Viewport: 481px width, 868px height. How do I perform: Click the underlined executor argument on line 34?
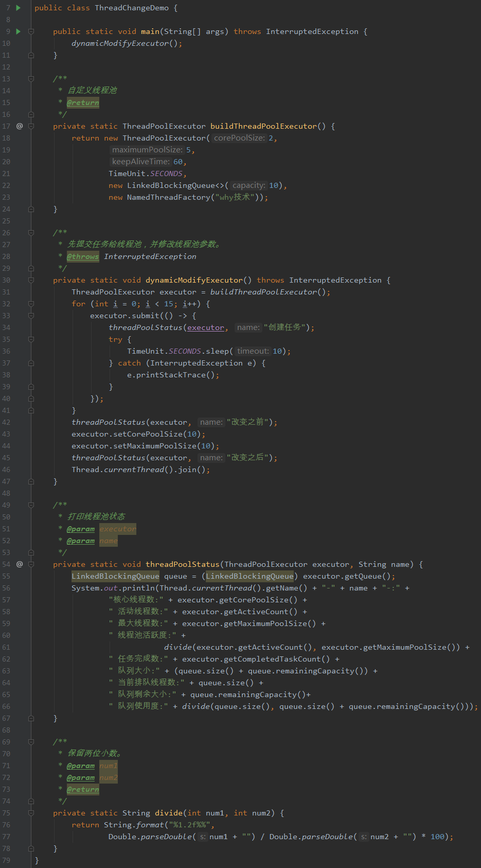(206, 327)
